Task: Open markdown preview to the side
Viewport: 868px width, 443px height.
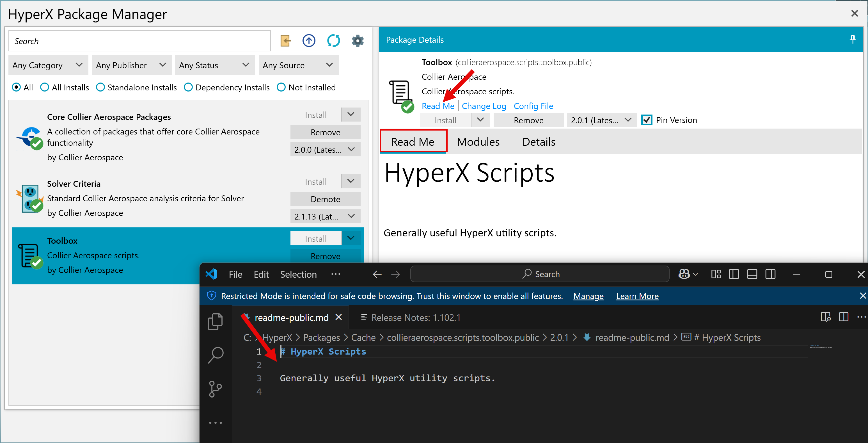Action: (826, 317)
